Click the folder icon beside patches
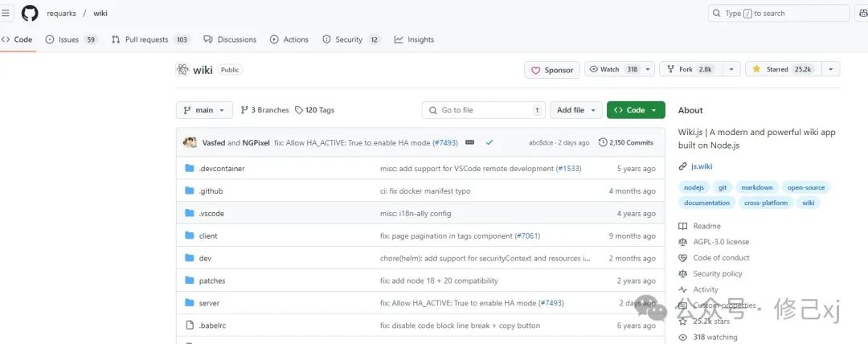The height and width of the screenshot is (344, 868). coord(190,281)
